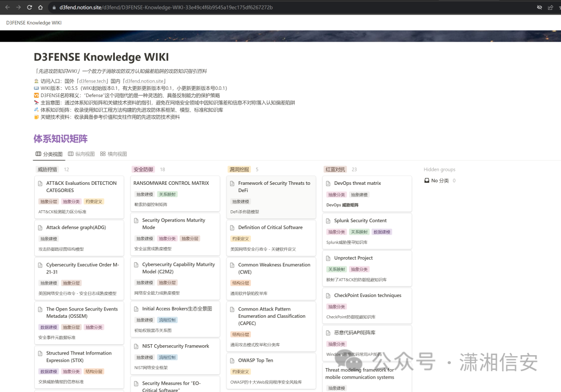Image resolution: width=561 pixels, height=392 pixels.
Task: Click the eye-slash icon in address bar
Action: [539, 7]
